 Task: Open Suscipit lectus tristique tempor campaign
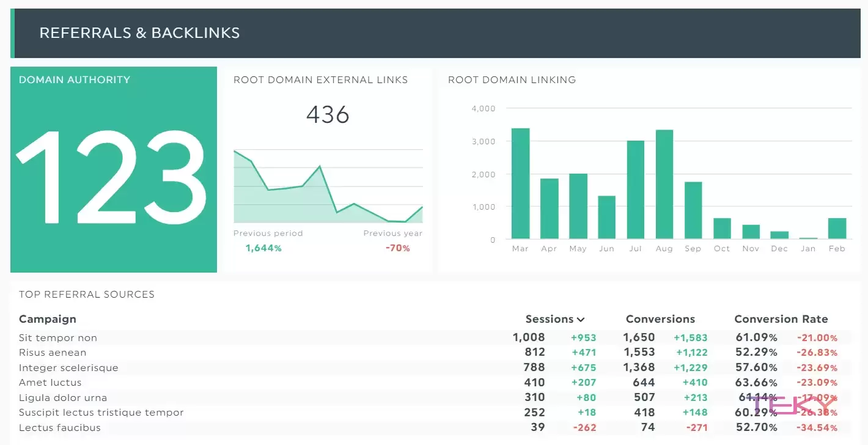point(101,413)
